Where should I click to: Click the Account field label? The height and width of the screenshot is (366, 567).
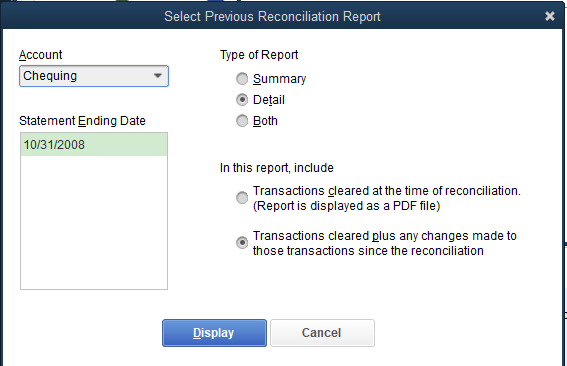[x=40, y=55]
